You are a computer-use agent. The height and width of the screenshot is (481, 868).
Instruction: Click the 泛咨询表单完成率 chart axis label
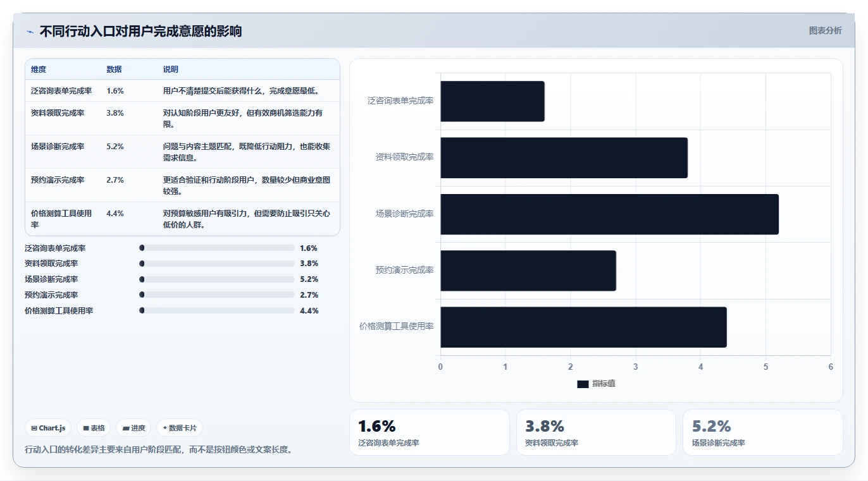pos(400,100)
